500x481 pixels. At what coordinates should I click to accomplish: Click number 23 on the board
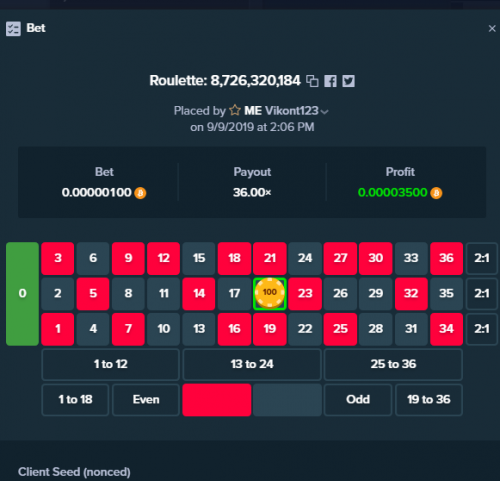[x=305, y=294]
